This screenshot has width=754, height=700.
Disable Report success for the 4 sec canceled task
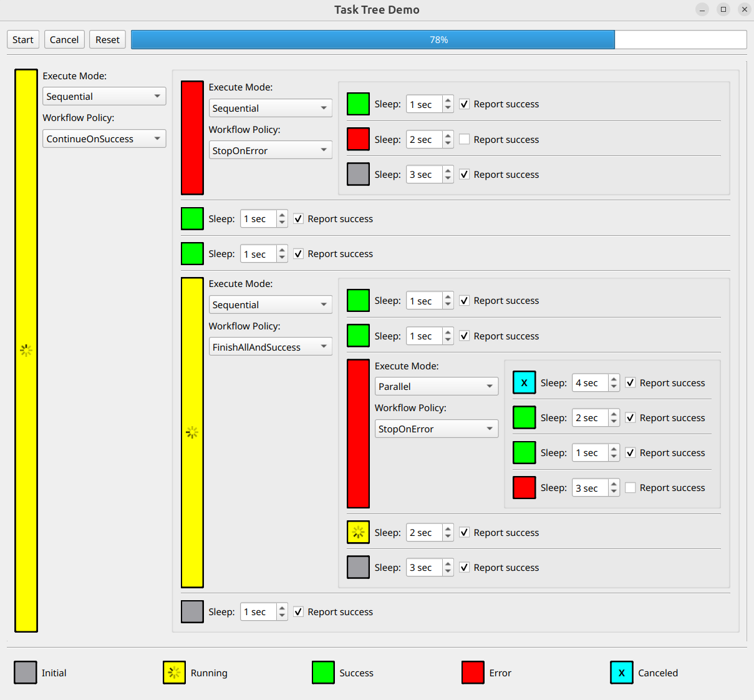(631, 382)
